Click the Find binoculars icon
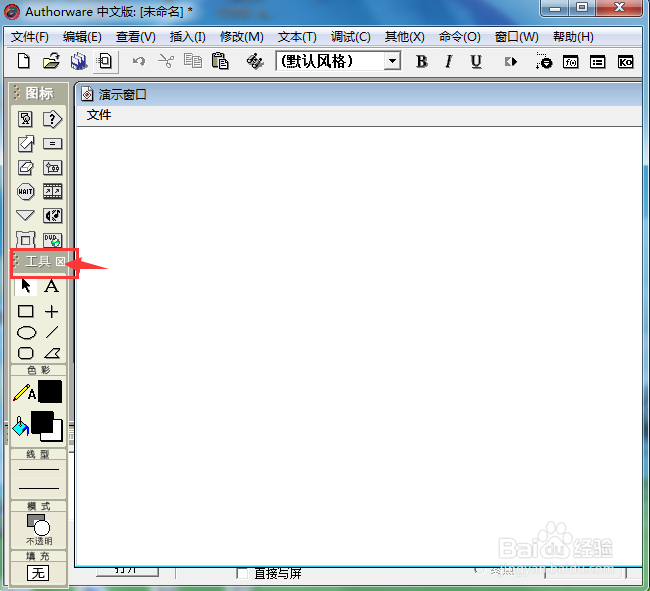Screen dimensions: 650x591 pyautogui.click(x=255, y=61)
